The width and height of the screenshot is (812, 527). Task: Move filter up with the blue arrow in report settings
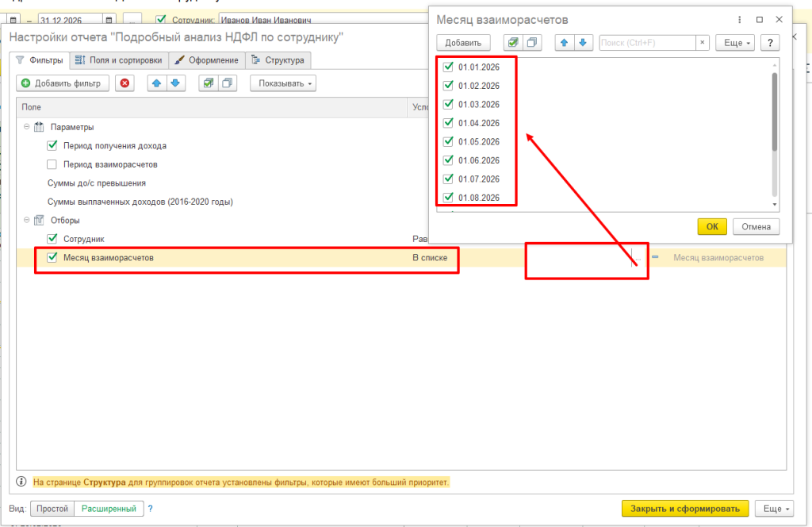(x=156, y=83)
